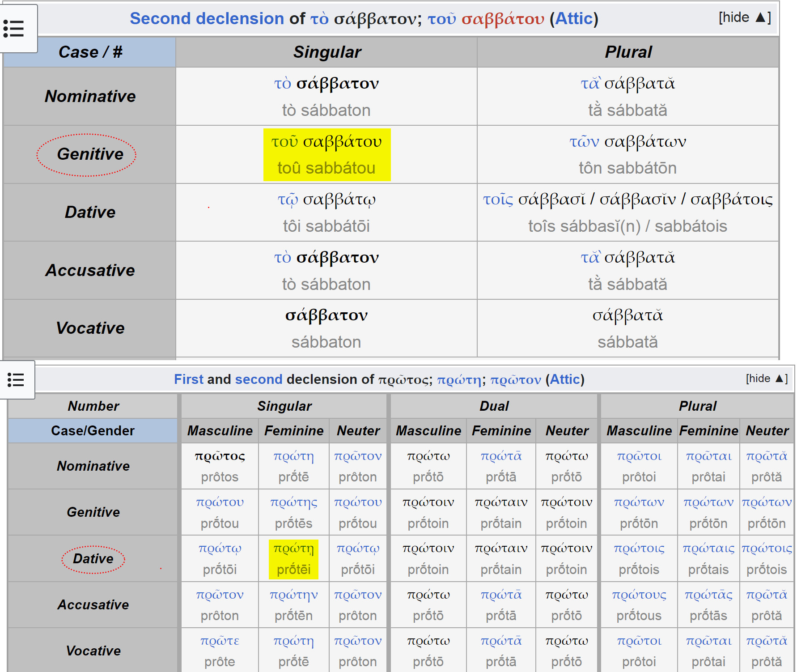Click the 'Case / #' header cell

[x=90, y=52]
